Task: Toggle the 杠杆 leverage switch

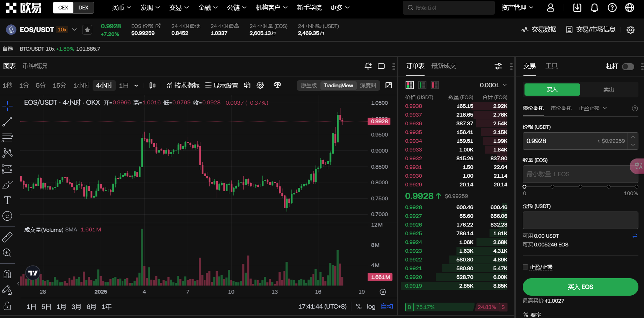Action: [x=628, y=67]
